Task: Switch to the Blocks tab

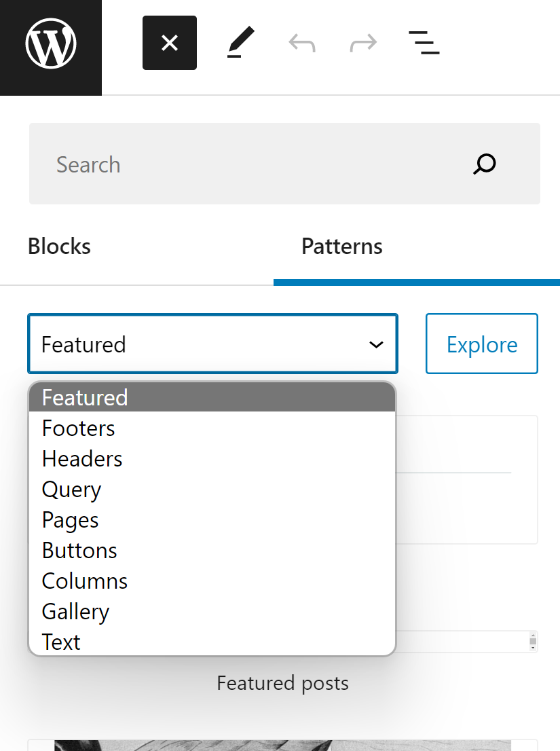Action: [58, 246]
